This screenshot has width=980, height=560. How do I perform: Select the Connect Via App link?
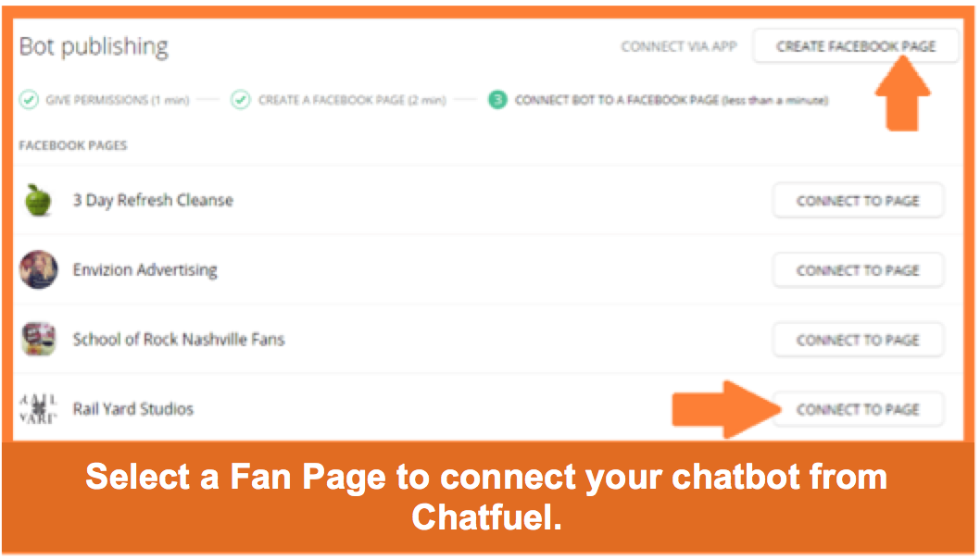point(679,46)
